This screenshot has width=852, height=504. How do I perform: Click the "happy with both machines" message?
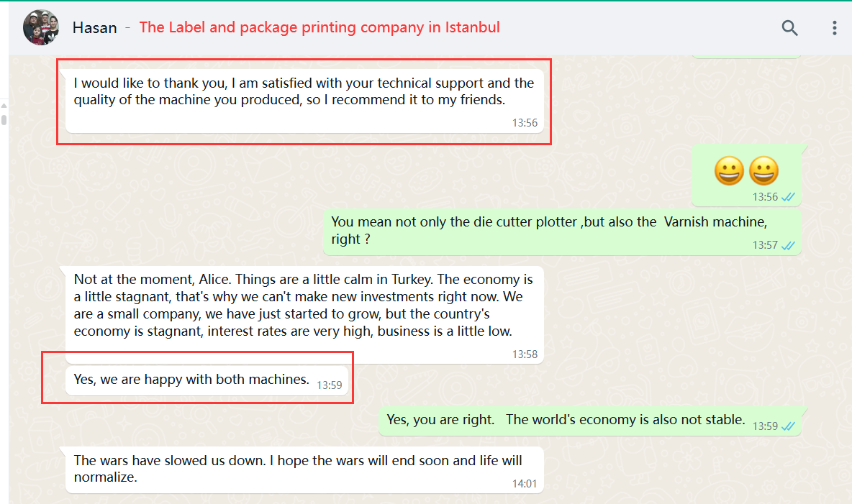coord(191,380)
